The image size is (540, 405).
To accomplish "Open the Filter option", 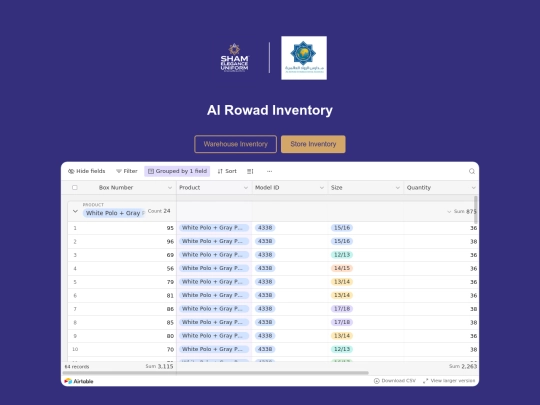I will (x=127, y=171).
